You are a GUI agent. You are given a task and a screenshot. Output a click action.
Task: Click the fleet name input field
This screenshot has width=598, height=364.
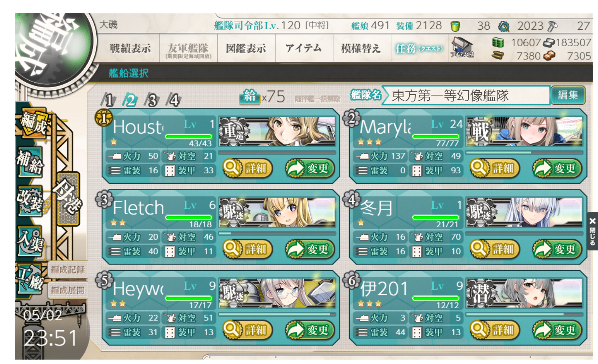[x=466, y=96]
